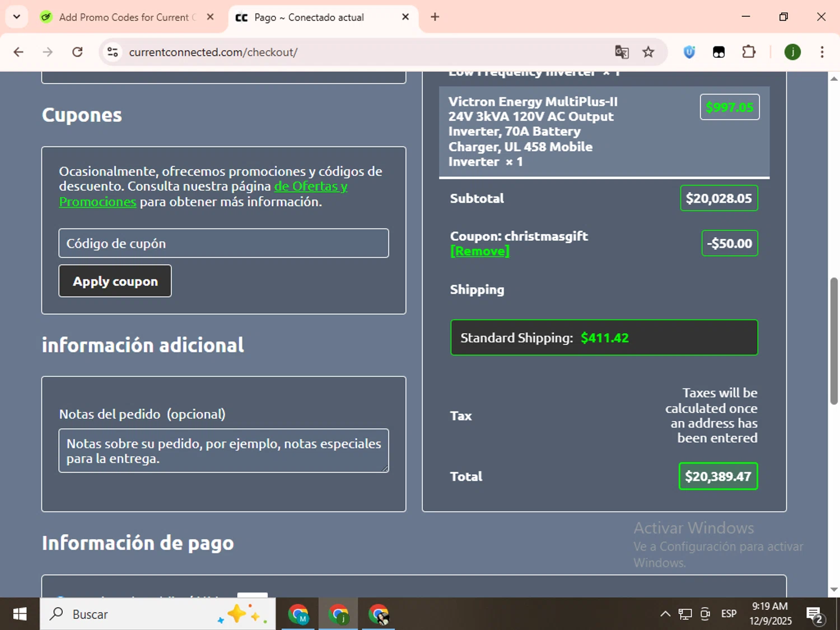Switch the ESP input language
The image size is (840, 630).
(x=729, y=614)
